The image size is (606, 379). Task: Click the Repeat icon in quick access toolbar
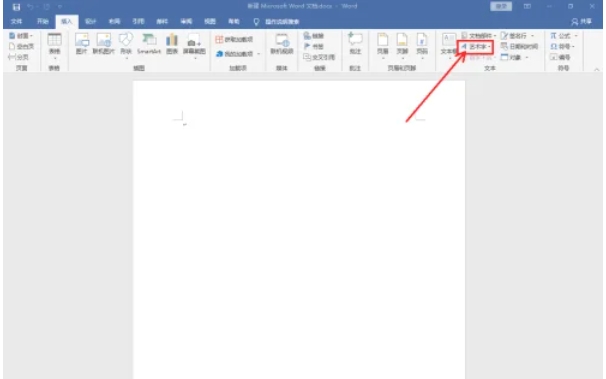[46, 7]
